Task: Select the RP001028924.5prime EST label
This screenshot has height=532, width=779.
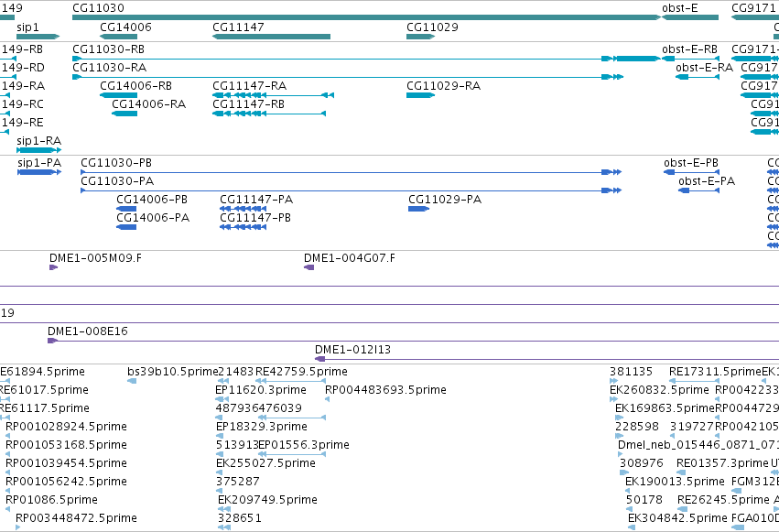Action: point(66,427)
